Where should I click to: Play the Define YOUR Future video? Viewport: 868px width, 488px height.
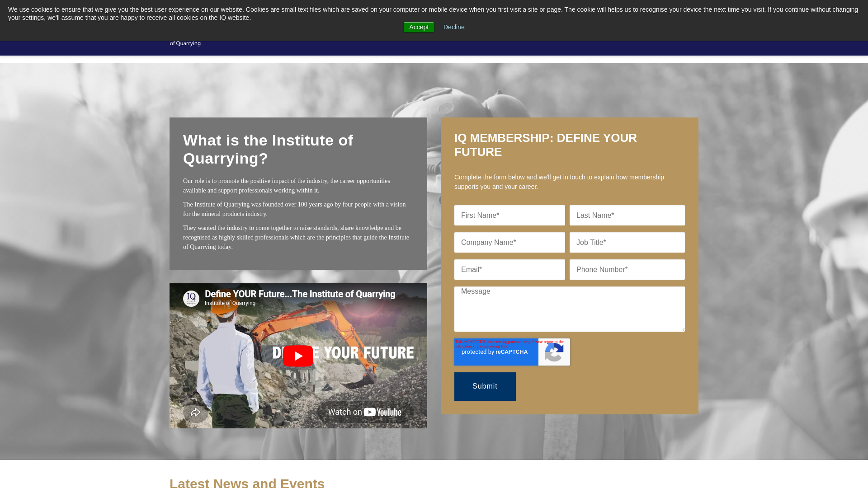[x=298, y=356]
